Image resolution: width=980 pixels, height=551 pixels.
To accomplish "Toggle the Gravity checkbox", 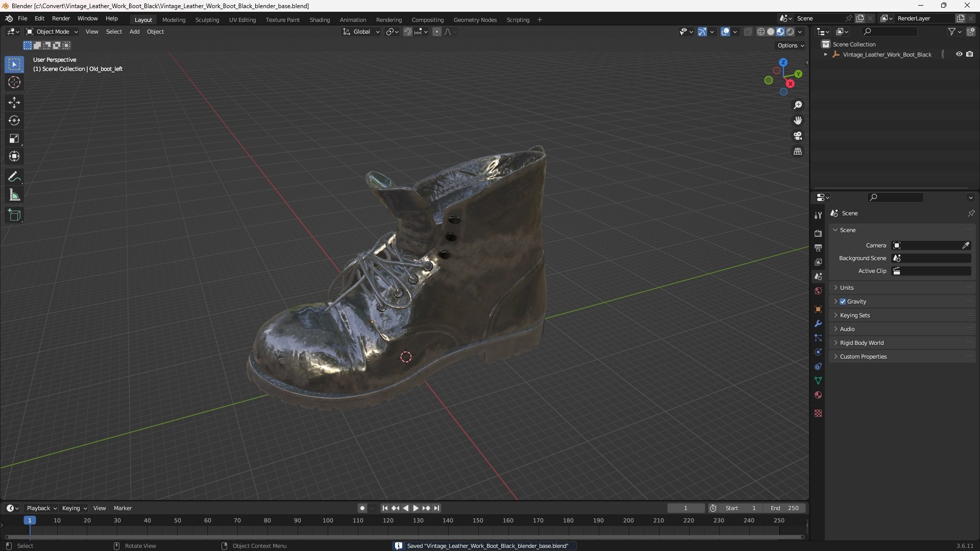I will [x=843, y=302].
